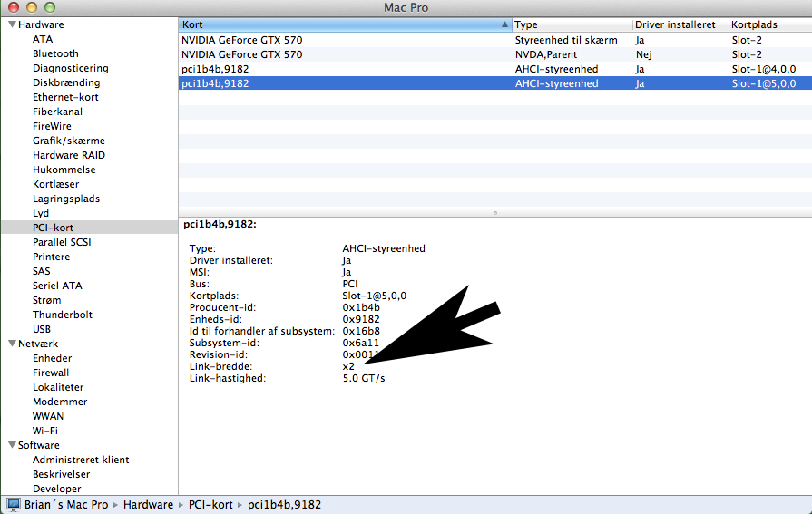Screen dimensions: 812x514
Task: Select USB in the sidebar
Action: tap(42, 329)
